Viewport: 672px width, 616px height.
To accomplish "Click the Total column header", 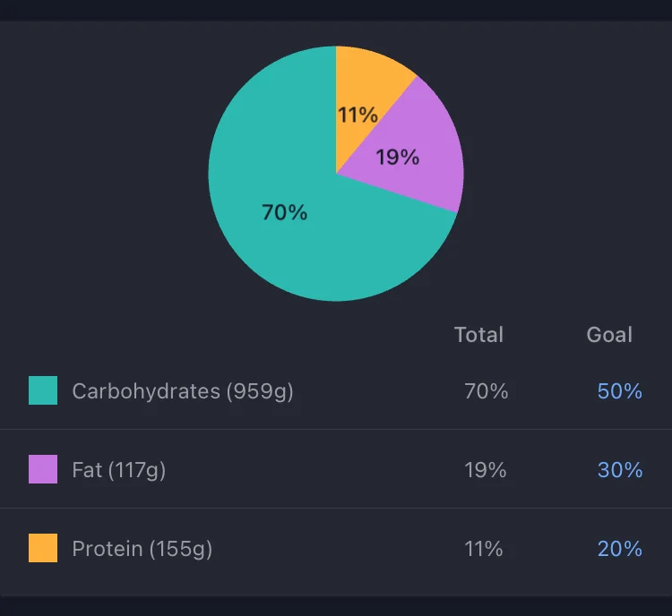I will 478,335.
